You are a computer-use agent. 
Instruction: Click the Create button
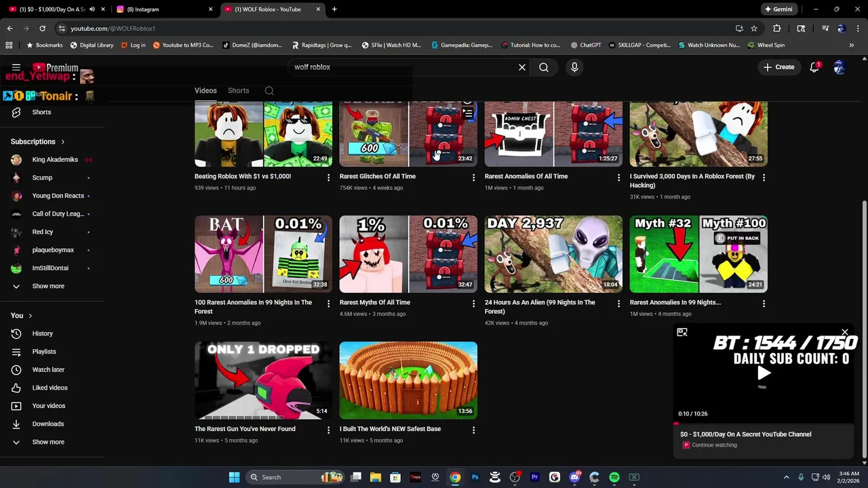click(x=778, y=67)
